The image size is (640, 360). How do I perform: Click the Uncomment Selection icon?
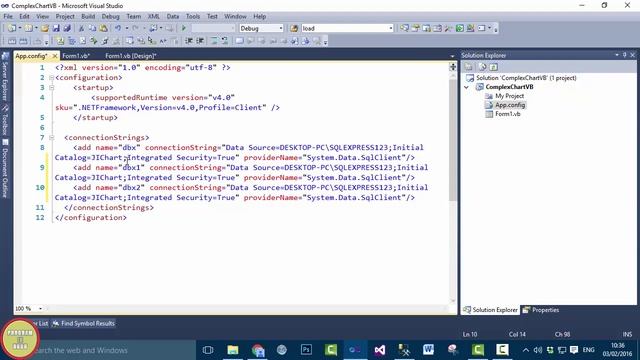point(224,41)
